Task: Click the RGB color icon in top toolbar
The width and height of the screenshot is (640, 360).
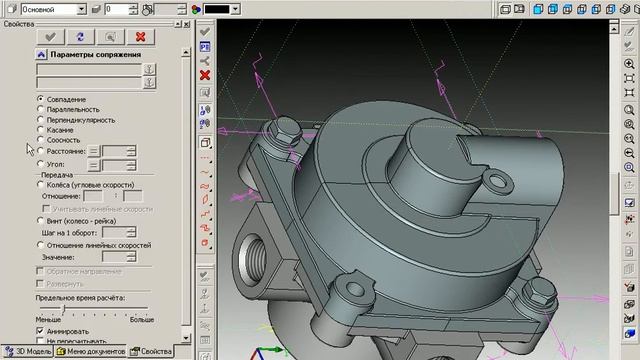Action: coord(196,9)
